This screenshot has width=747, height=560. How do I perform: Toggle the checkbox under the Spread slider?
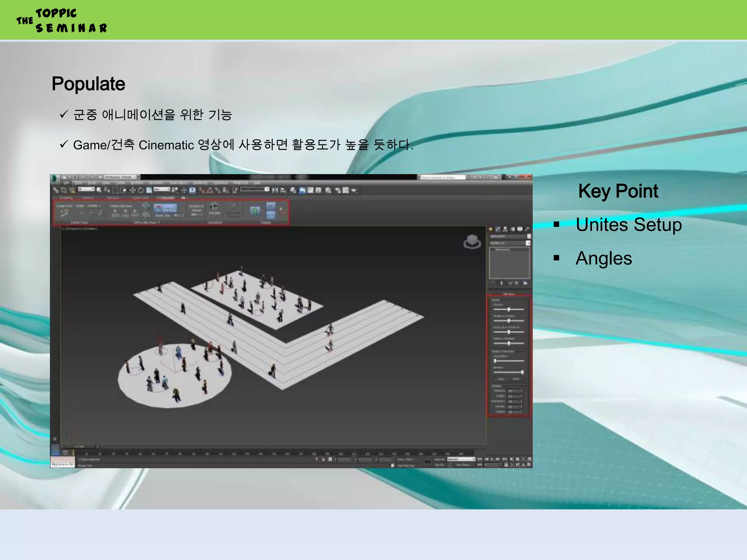[x=495, y=379]
